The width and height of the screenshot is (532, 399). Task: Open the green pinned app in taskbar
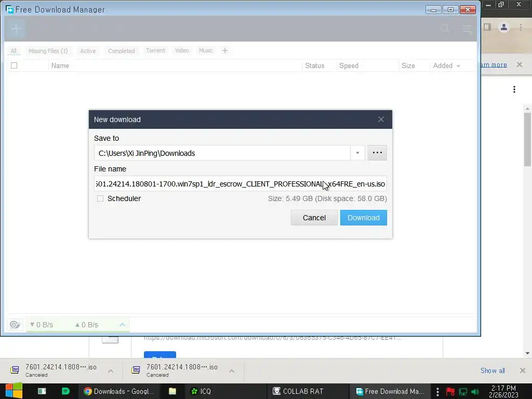65,391
